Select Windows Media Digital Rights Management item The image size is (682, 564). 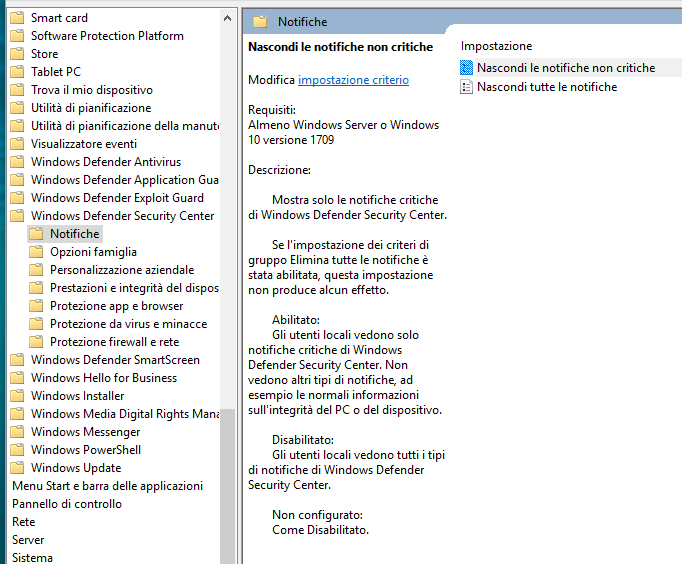point(125,414)
